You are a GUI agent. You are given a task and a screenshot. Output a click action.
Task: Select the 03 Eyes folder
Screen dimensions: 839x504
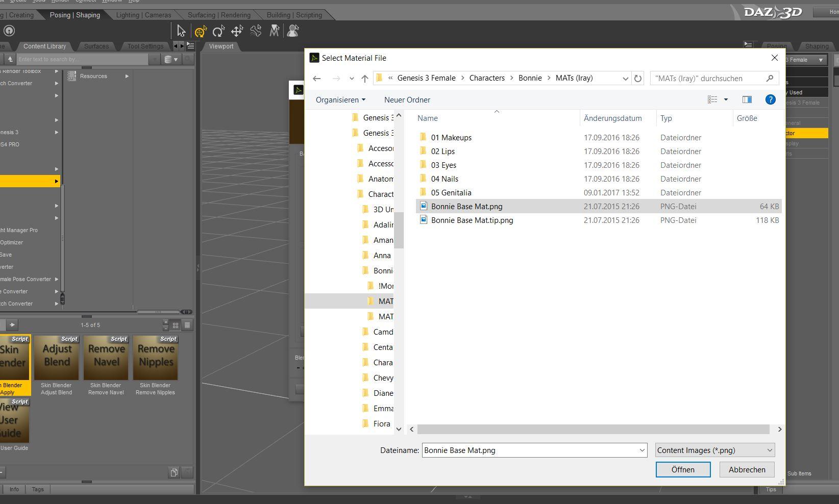443,165
